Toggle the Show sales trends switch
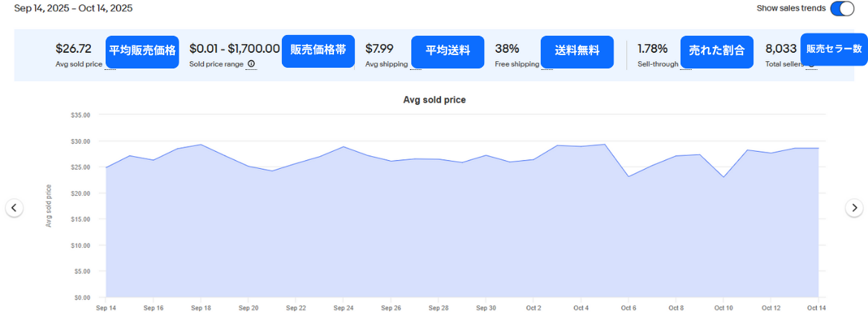 pyautogui.click(x=842, y=8)
